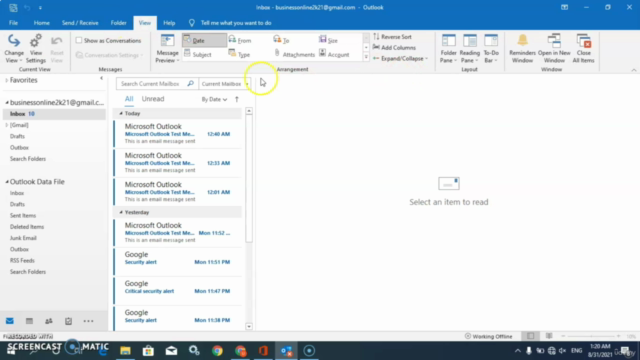The height and width of the screenshot is (360, 640).
Task: Arrange messages by Date
Action: (204, 40)
